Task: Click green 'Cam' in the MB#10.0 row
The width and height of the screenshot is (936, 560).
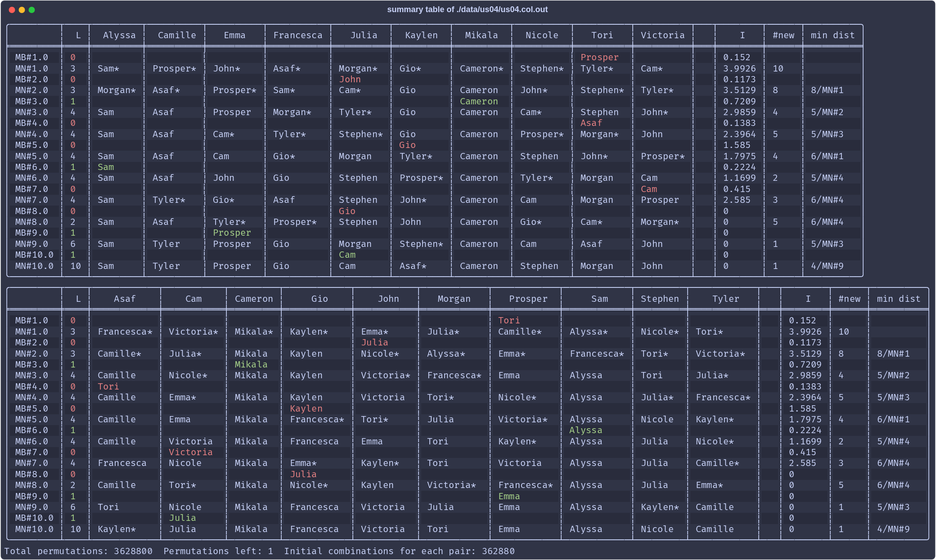Action: click(x=347, y=255)
